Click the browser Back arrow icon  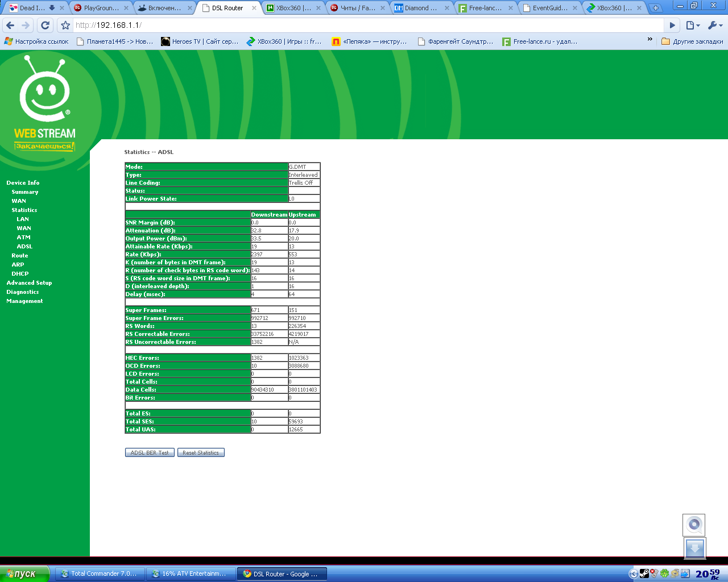point(10,25)
